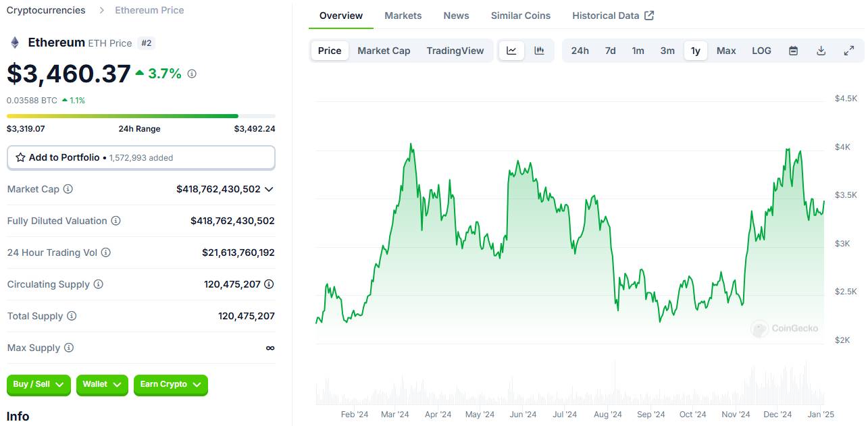Open the Wallet dropdown
The height and width of the screenshot is (426, 868).
click(x=102, y=385)
